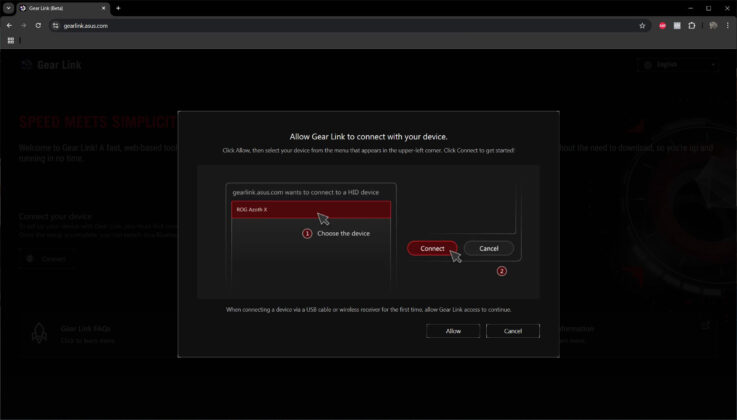Go back to the previous page
Screen dimensions: 737x420
pyautogui.click(x=9, y=25)
